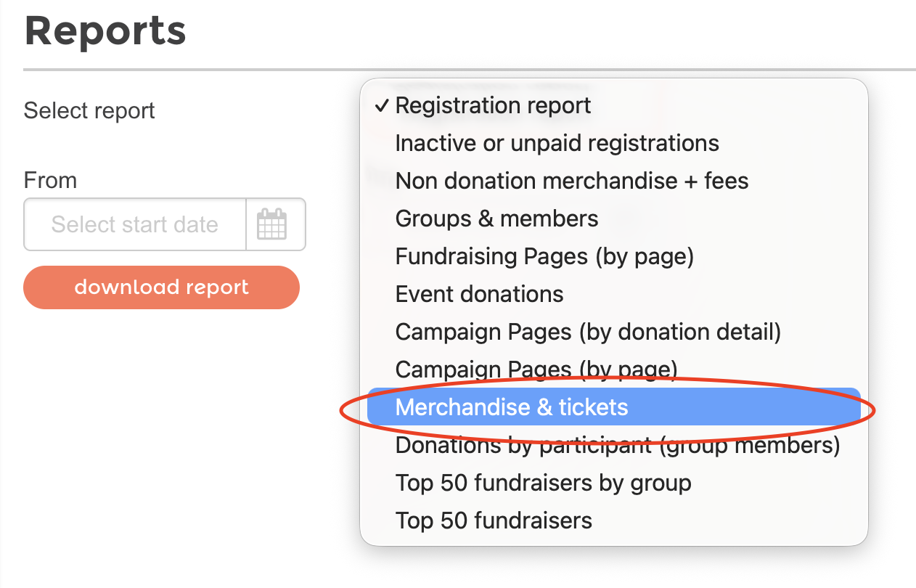Select Campaign Pages (by donation detail)
Viewport: 916px width, 588px height.
(613, 332)
